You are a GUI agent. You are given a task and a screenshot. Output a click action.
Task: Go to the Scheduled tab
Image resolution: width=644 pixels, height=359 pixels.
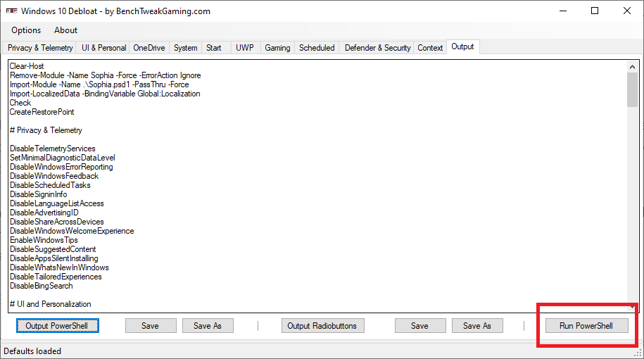317,48
